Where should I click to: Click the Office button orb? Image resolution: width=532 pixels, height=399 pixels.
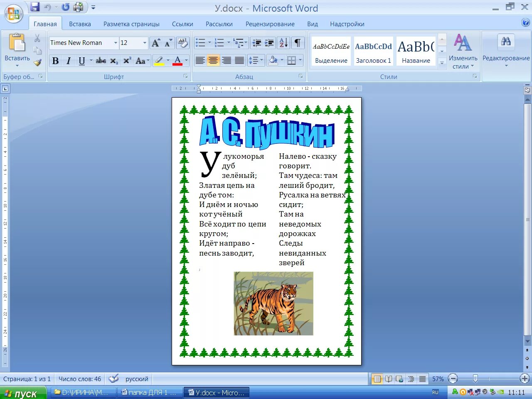(13, 14)
